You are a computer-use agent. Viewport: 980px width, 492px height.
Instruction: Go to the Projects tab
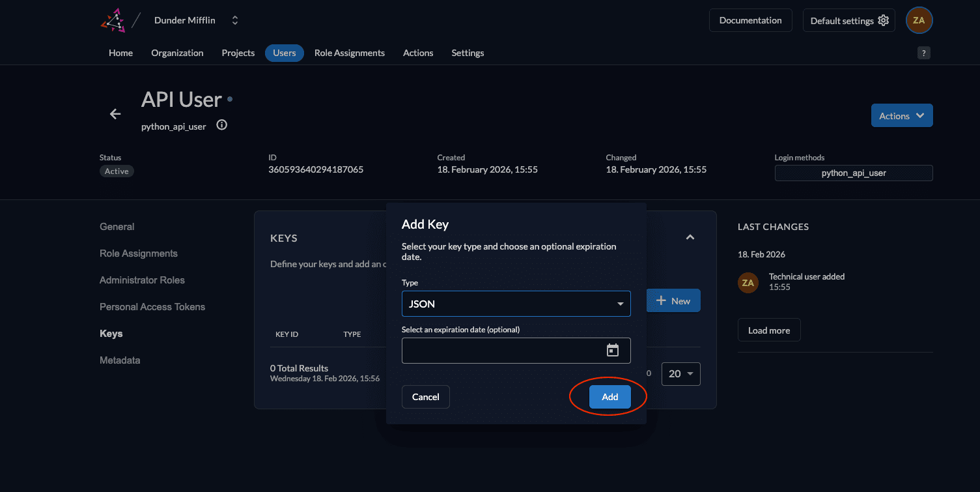tap(238, 53)
